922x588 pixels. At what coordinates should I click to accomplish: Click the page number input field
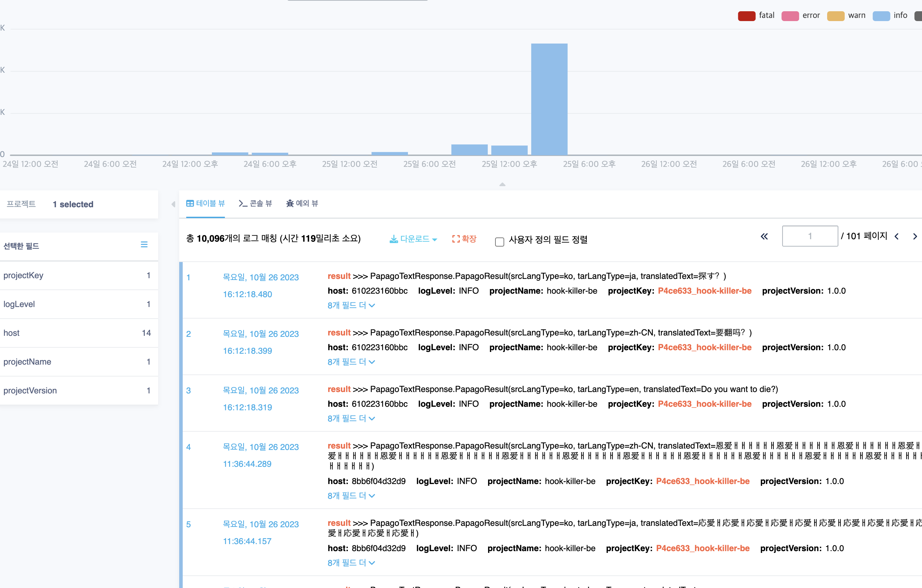point(810,236)
